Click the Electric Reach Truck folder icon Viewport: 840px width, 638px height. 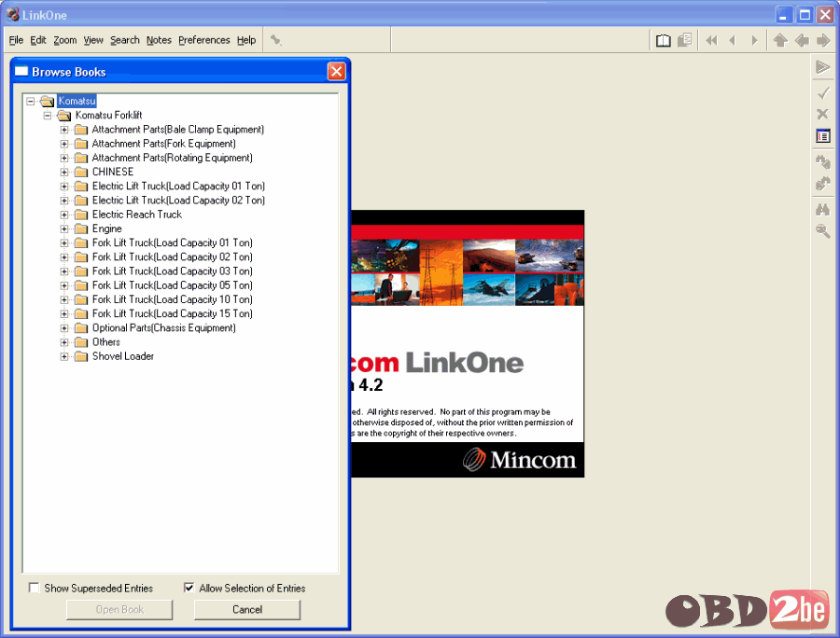click(81, 215)
